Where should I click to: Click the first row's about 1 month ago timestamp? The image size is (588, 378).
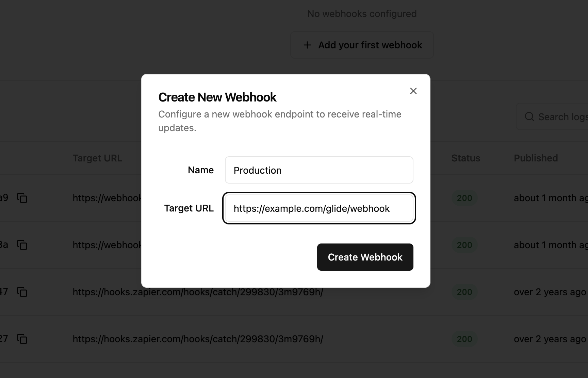551,198
